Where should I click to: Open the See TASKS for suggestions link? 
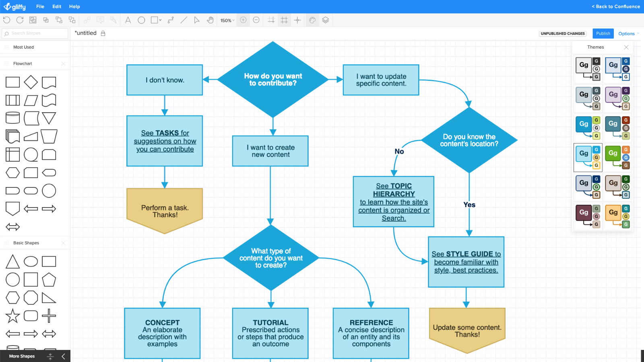[165, 141]
